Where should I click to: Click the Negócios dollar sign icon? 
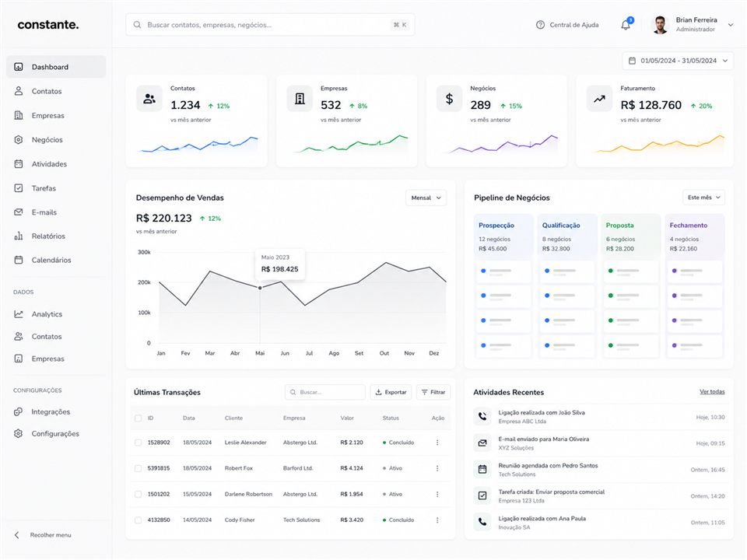click(x=449, y=99)
